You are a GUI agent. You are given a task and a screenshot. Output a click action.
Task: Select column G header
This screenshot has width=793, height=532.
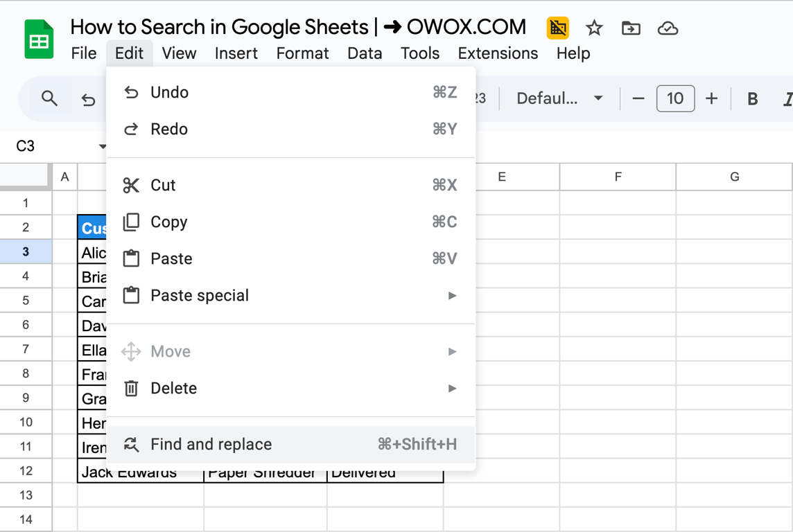(x=734, y=177)
